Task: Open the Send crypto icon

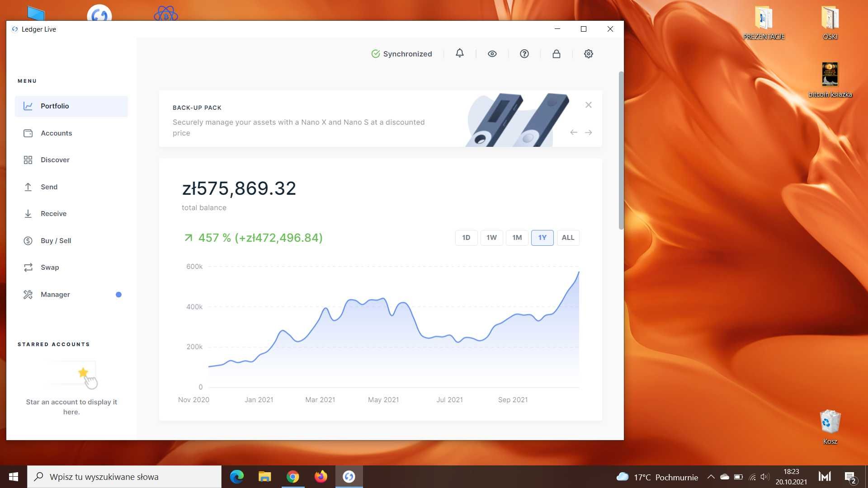Action: pyautogui.click(x=28, y=187)
